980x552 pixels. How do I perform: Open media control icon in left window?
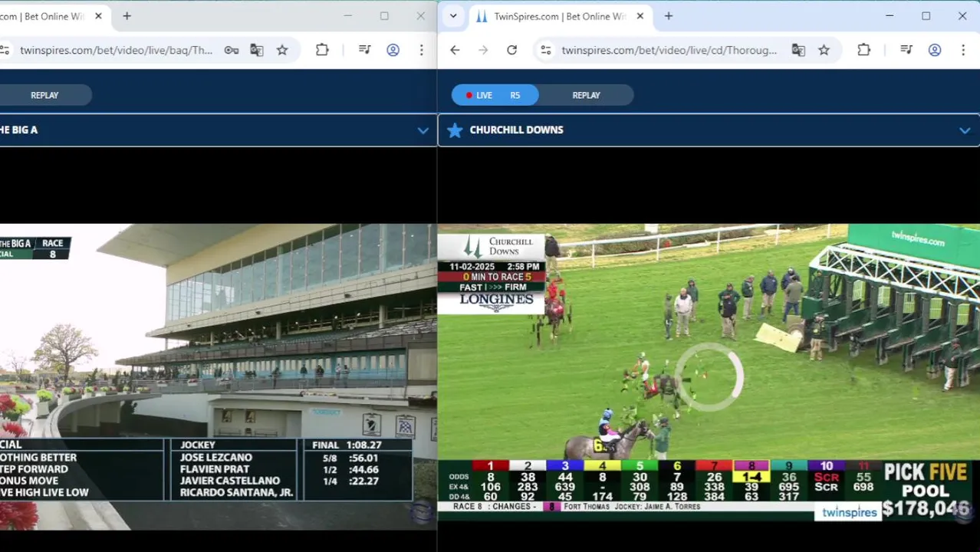[x=364, y=51]
